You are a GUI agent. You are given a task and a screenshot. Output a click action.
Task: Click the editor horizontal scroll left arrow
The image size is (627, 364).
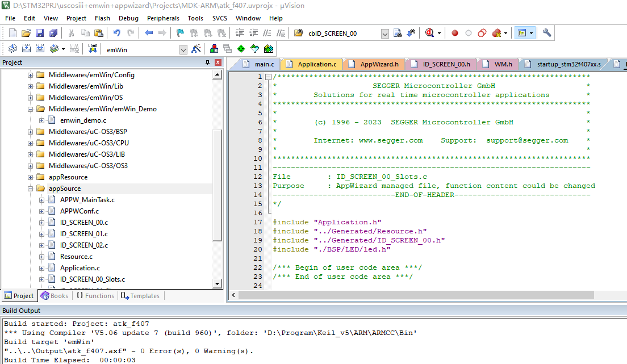233,295
